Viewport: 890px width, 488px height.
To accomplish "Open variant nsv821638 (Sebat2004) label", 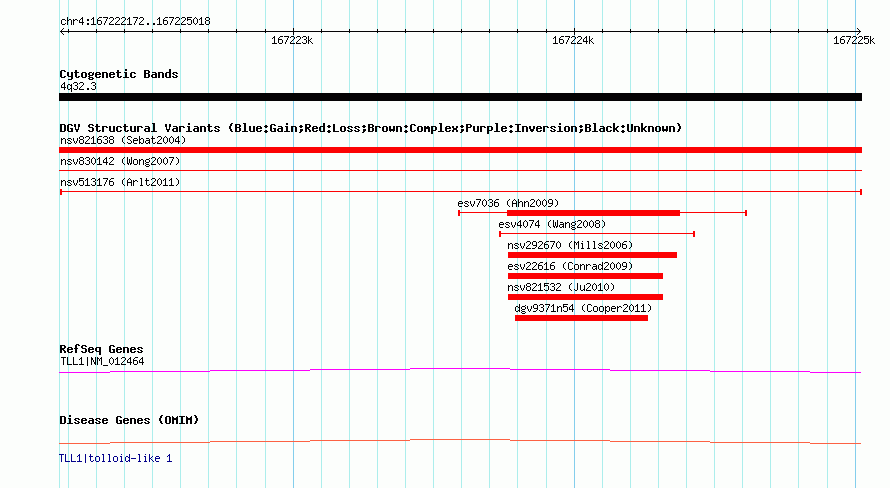I will pos(123,140).
